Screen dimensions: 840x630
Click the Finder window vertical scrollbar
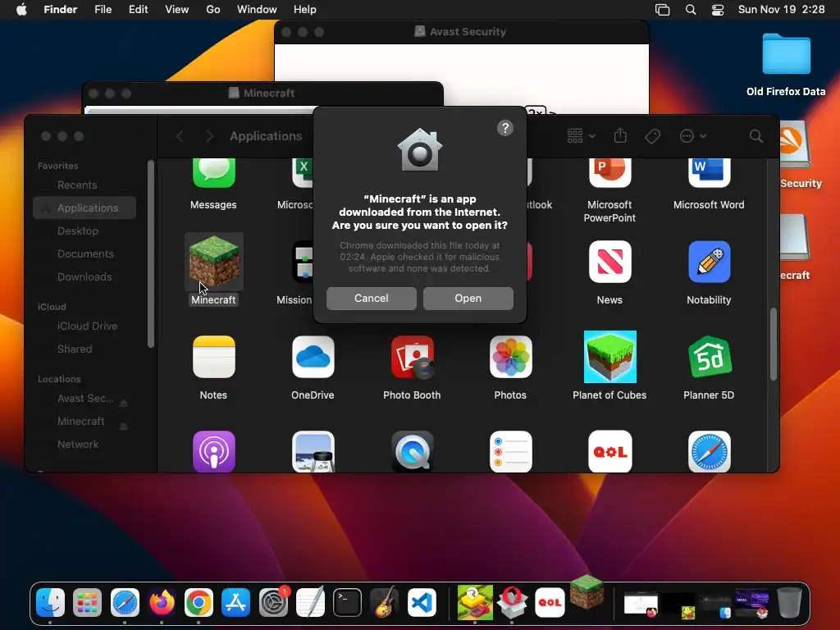(773, 344)
